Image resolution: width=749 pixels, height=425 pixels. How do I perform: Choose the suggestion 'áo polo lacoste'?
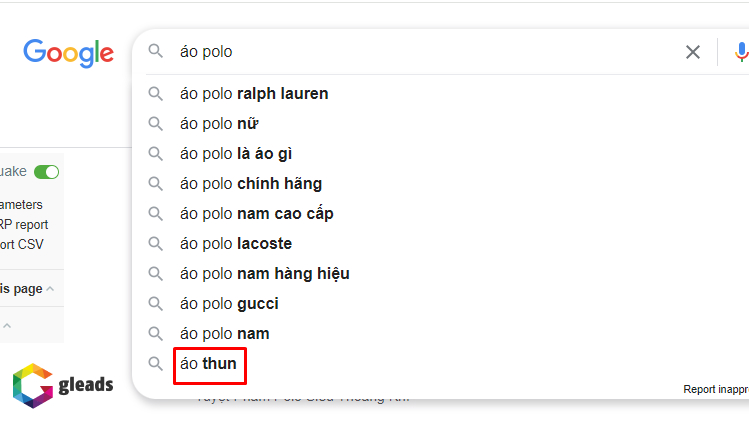(x=236, y=244)
